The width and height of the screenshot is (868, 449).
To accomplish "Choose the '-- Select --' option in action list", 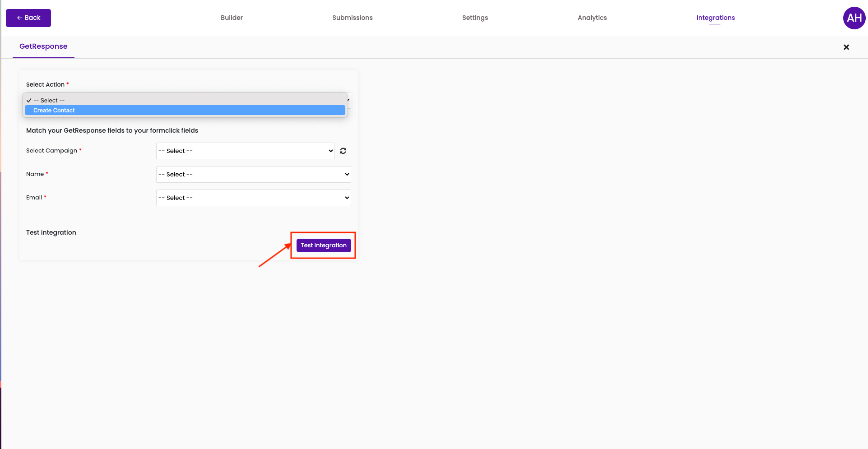I will 185,100.
